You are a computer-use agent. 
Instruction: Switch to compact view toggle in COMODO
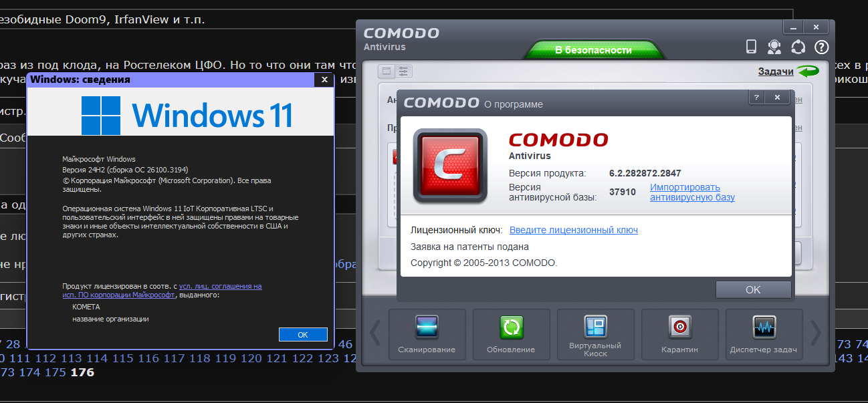(x=387, y=71)
